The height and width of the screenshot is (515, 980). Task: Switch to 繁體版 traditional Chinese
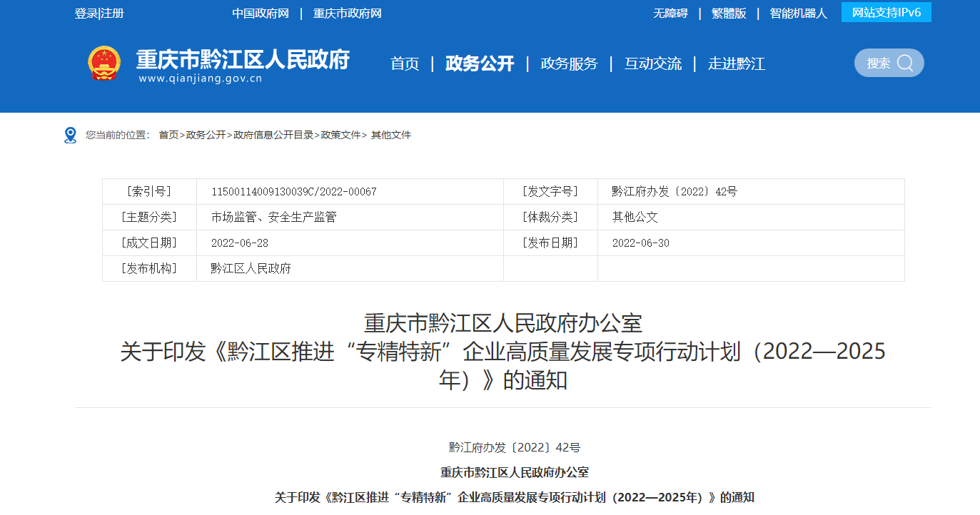click(x=729, y=14)
